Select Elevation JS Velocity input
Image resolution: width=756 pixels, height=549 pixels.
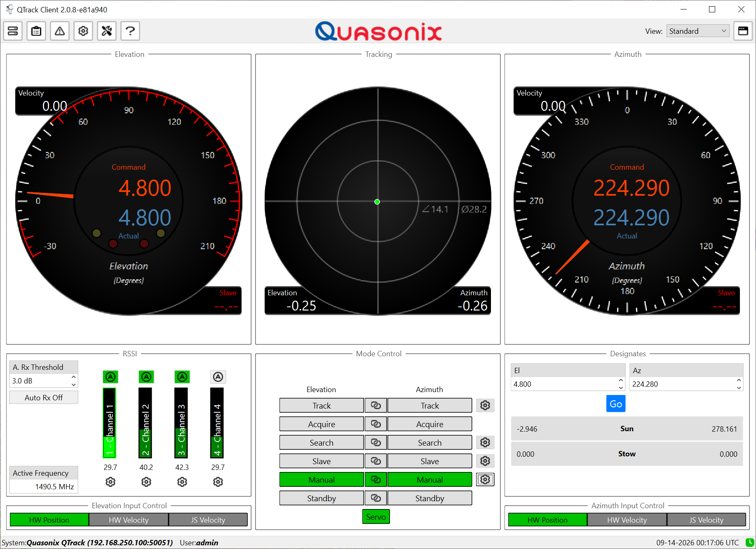(208, 520)
